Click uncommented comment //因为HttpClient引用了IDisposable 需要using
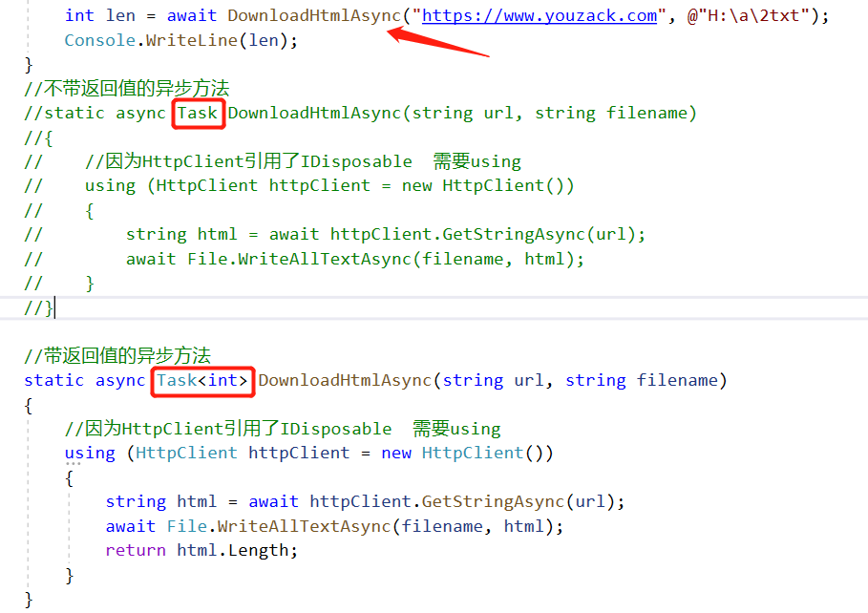 click(283, 429)
